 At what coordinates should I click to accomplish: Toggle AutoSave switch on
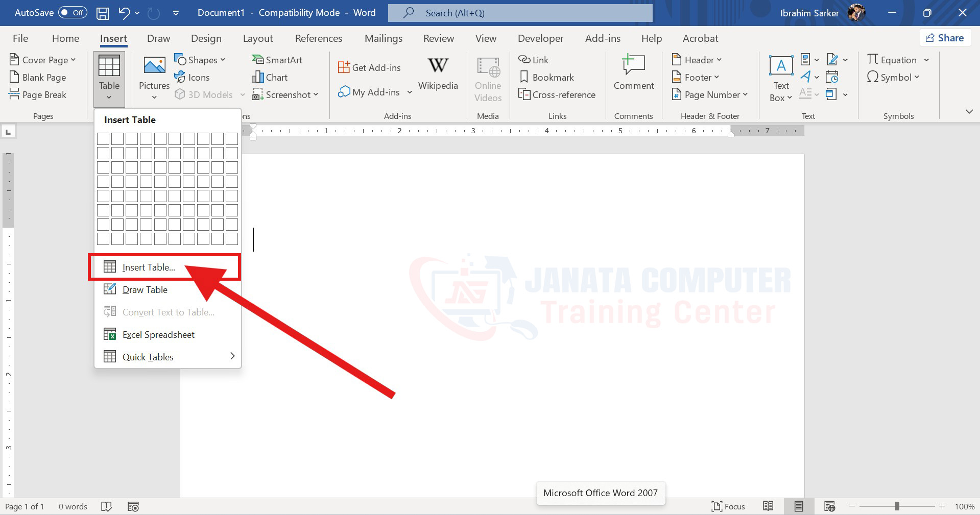pyautogui.click(x=72, y=13)
